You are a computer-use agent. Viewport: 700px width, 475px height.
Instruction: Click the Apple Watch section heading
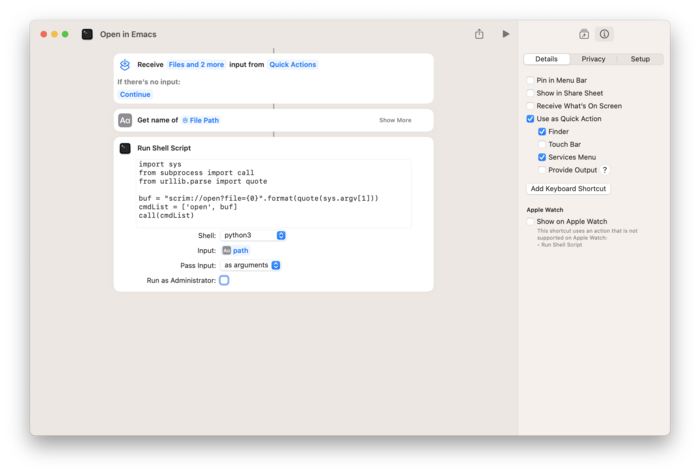(545, 210)
